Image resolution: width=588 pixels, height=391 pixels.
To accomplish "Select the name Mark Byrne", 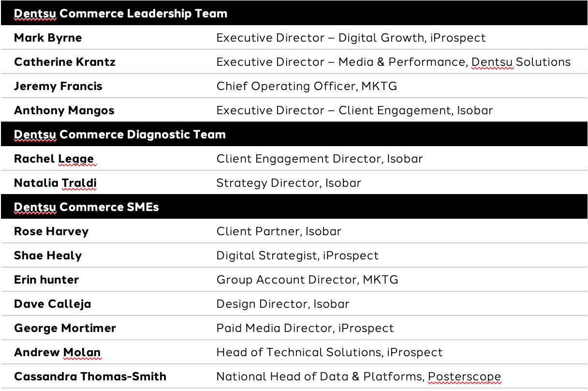I will point(48,38).
